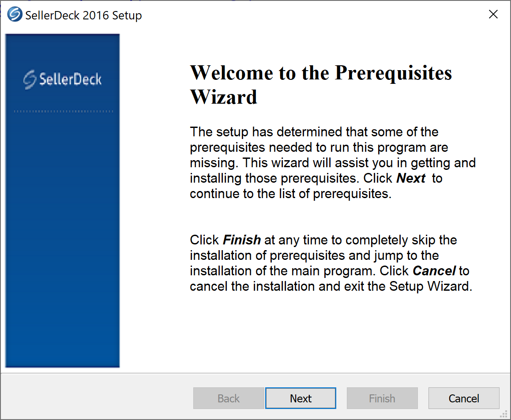Click the bold italic "Cancel" word in the text
The image size is (511, 420).
click(x=434, y=271)
